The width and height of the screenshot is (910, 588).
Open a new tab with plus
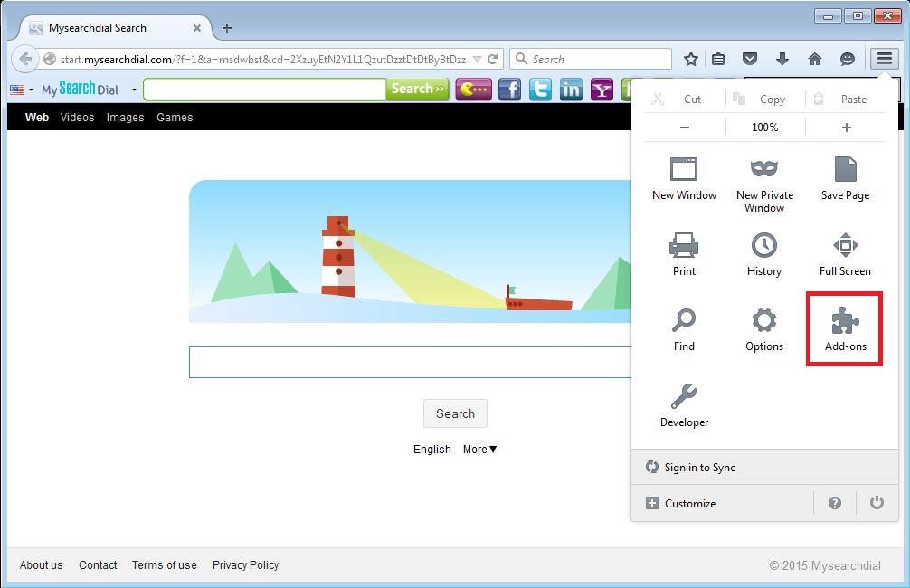coord(227,28)
